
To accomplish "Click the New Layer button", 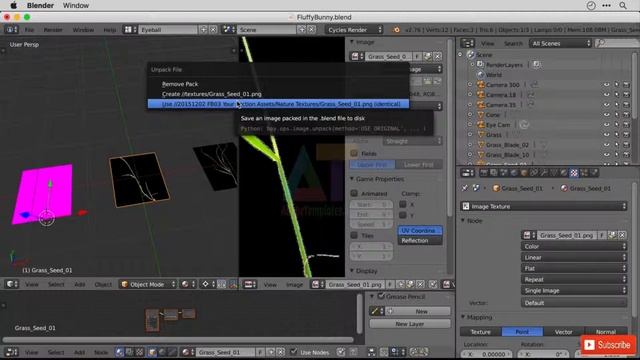I will 410,324.
